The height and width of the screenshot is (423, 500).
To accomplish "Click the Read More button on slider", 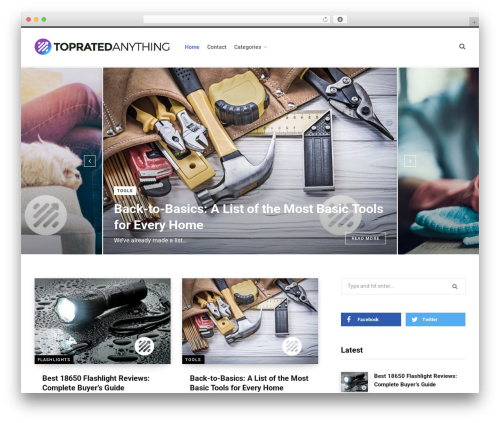I will coord(366,238).
